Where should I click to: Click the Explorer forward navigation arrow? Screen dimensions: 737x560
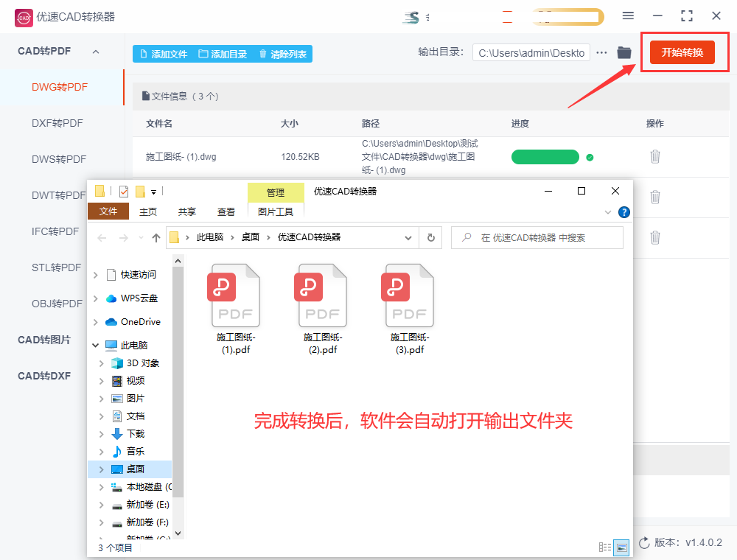[x=124, y=238]
